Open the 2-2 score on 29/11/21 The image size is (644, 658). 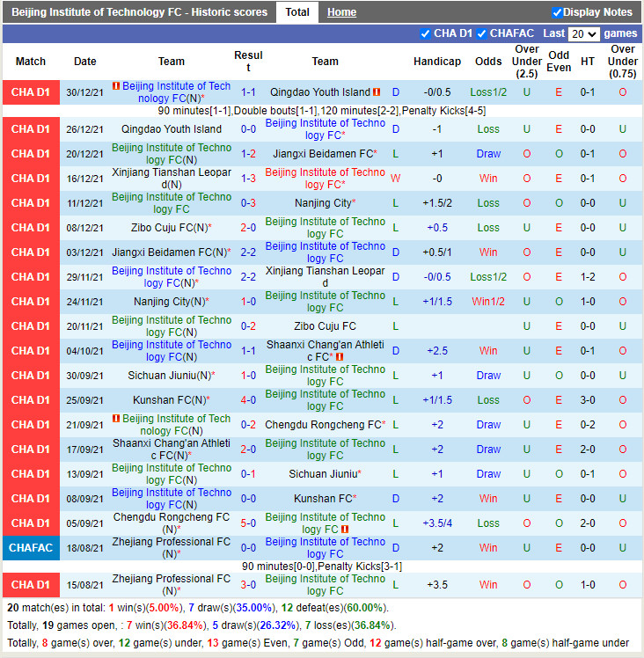coord(248,277)
